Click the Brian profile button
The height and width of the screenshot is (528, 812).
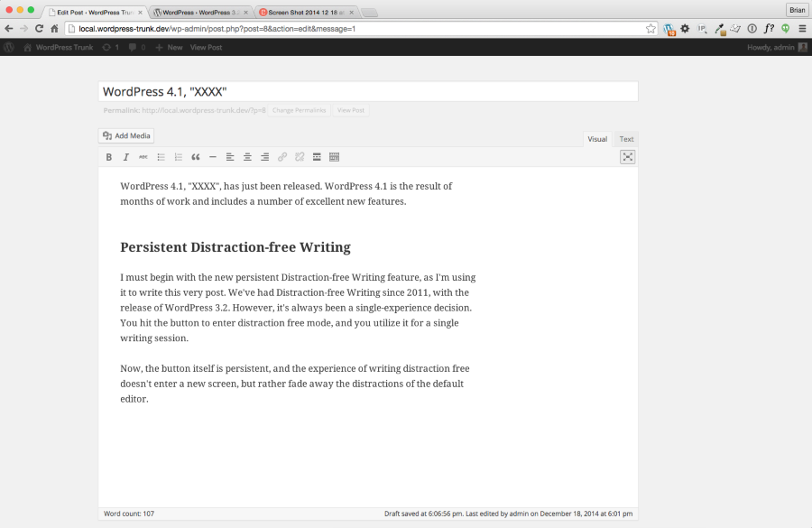[797, 10]
